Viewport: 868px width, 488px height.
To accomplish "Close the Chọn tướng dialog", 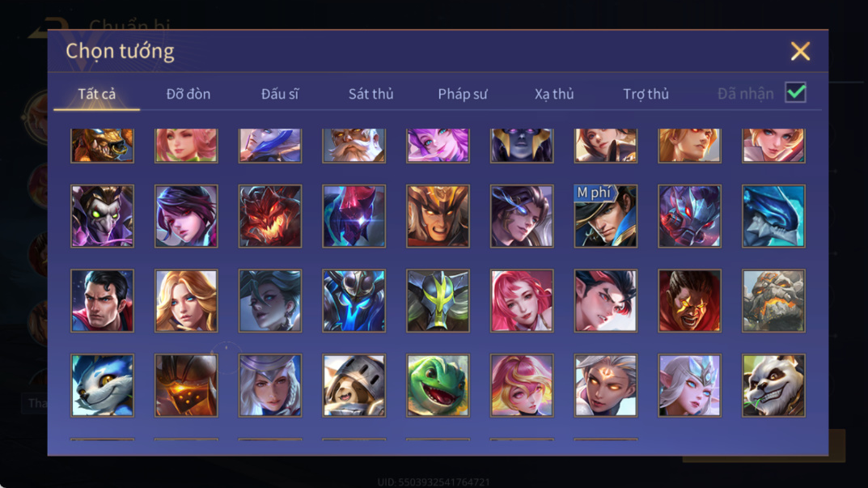I will coord(800,51).
